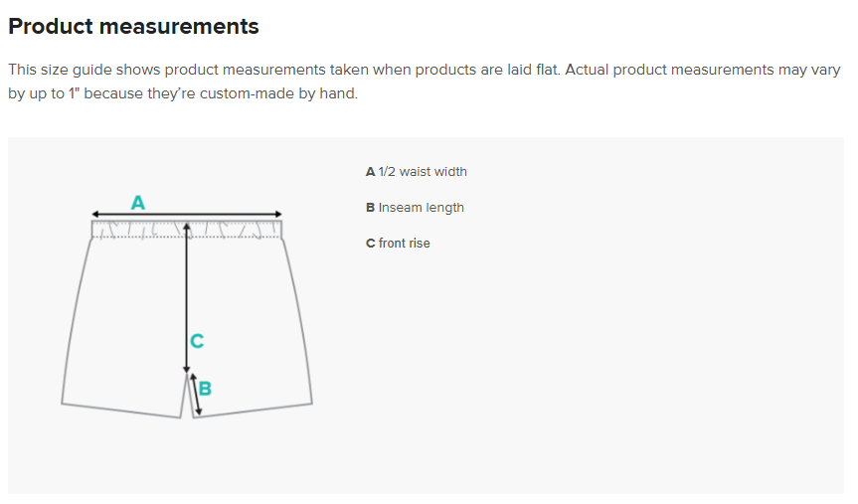Click the teal letter A on the diagram
This screenshot has height=504, width=858.
coord(138,203)
